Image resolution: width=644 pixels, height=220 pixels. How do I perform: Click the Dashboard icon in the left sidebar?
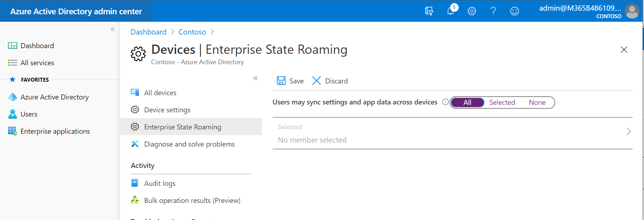(12, 46)
